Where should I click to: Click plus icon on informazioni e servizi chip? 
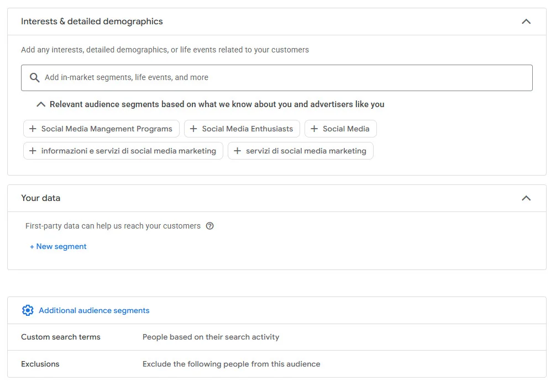point(33,151)
